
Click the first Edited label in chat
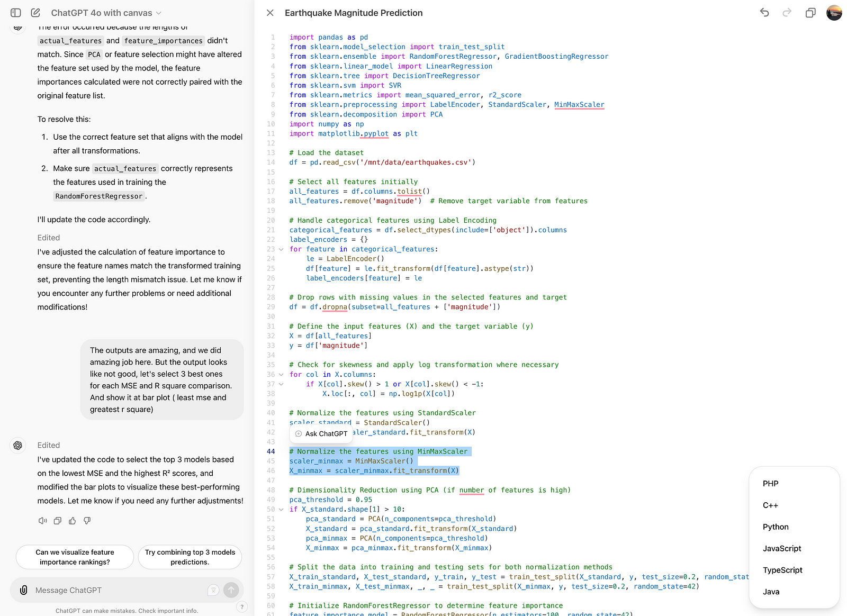[x=49, y=238]
